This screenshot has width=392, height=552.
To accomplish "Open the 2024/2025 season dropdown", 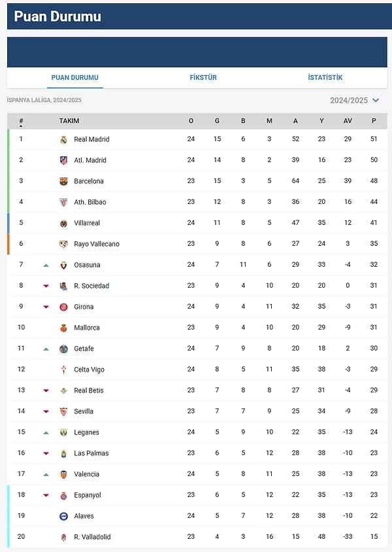I will point(354,100).
